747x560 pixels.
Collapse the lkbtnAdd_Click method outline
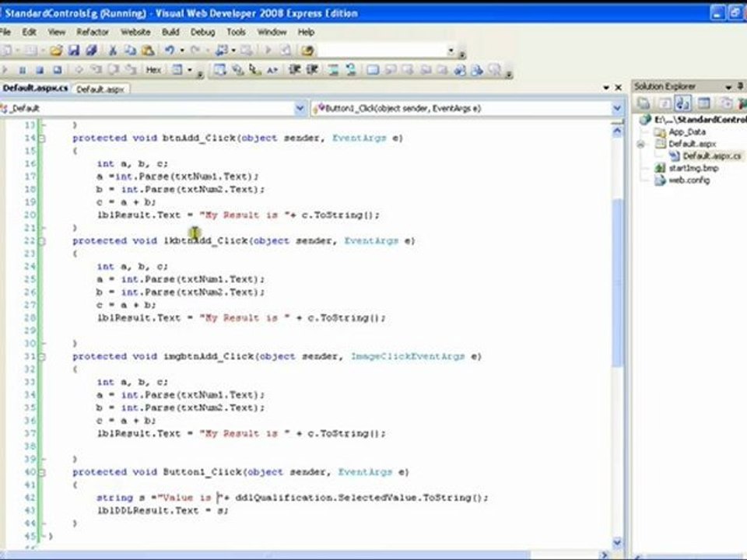coord(42,241)
